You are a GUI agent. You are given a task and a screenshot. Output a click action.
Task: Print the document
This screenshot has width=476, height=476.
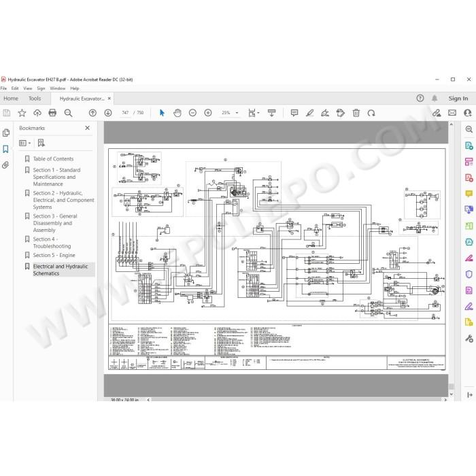click(x=52, y=113)
